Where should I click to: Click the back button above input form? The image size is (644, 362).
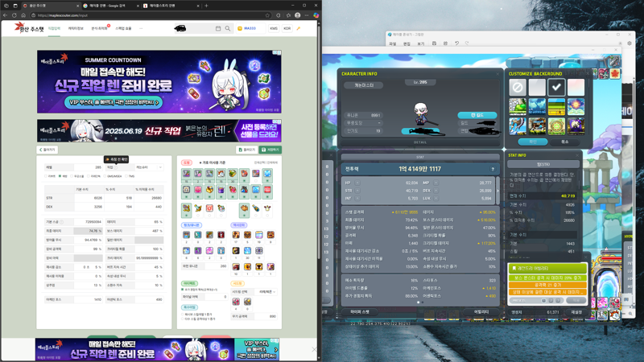pyautogui.click(x=47, y=150)
